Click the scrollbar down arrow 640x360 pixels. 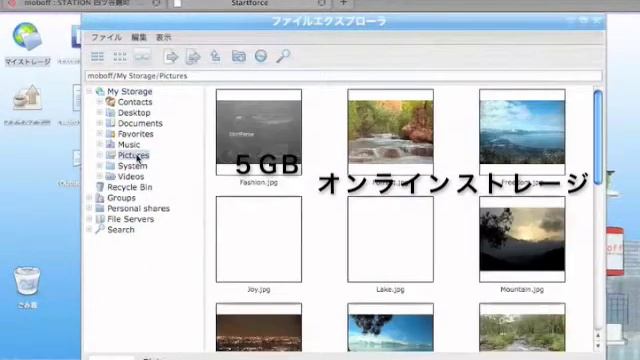[598, 345]
